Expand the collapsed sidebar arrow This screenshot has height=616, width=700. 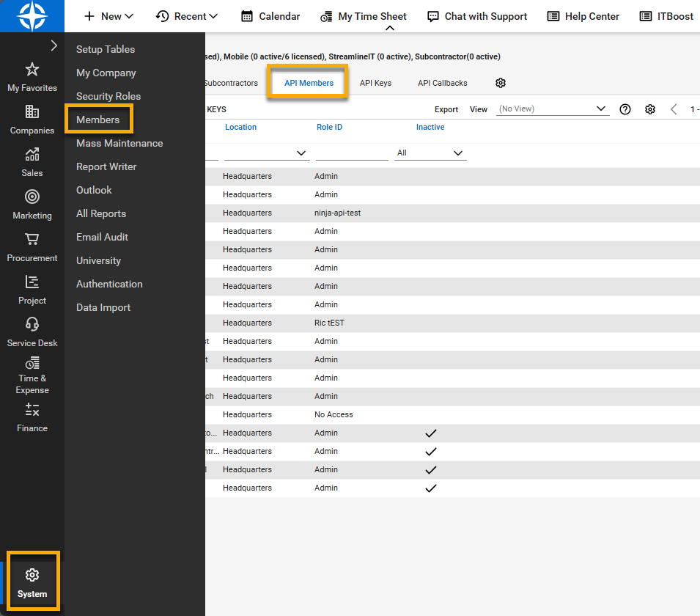(54, 45)
